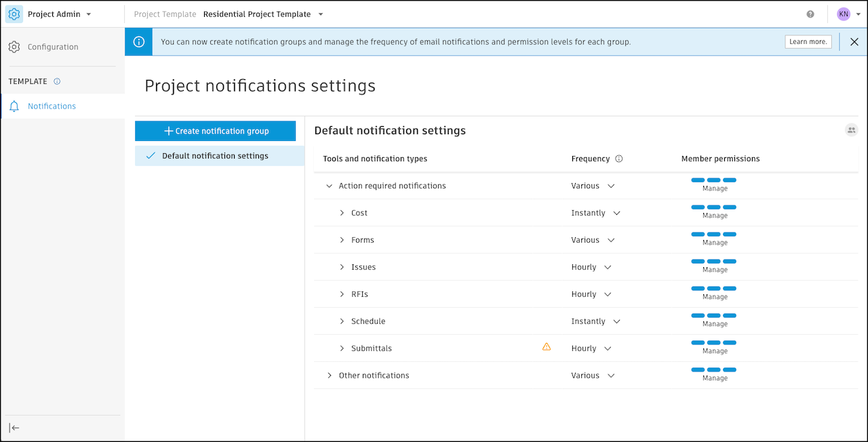Collapse the Action required notifications section
This screenshot has height=442, width=868.
(329, 185)
